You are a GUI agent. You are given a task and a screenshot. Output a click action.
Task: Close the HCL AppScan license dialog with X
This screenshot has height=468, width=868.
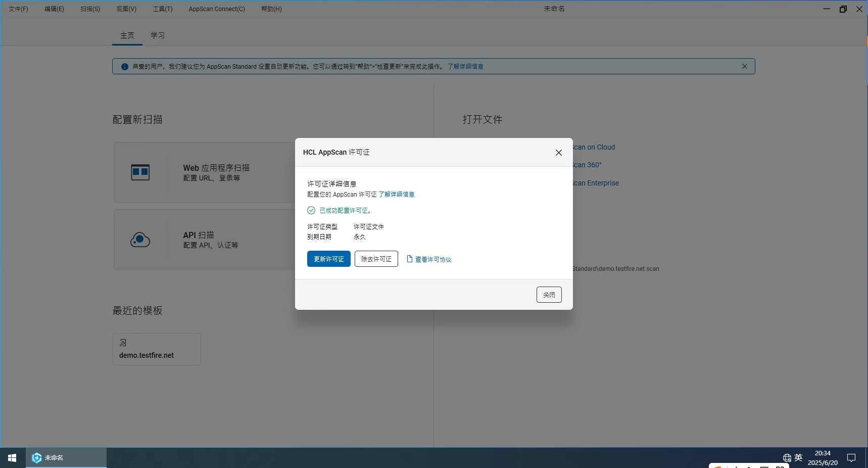pos(558,153)
